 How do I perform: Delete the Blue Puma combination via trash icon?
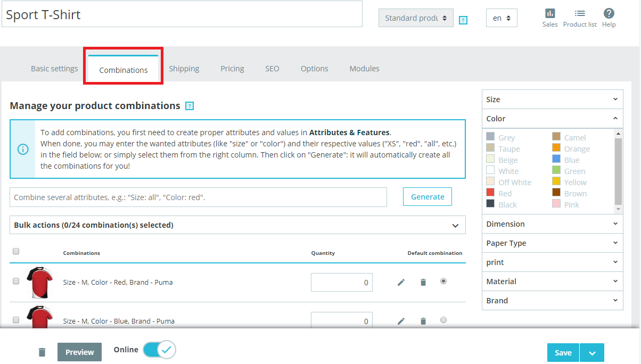click(423, 320)
